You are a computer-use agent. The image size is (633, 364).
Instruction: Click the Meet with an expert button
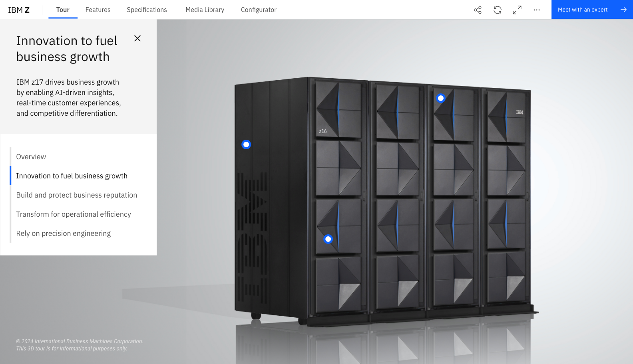point(592,10)
